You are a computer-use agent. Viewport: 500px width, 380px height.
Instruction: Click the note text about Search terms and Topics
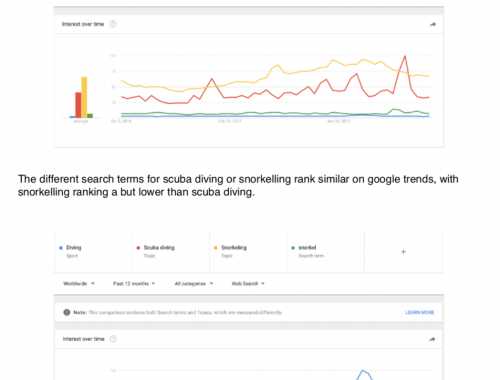(x=185, y=312)
